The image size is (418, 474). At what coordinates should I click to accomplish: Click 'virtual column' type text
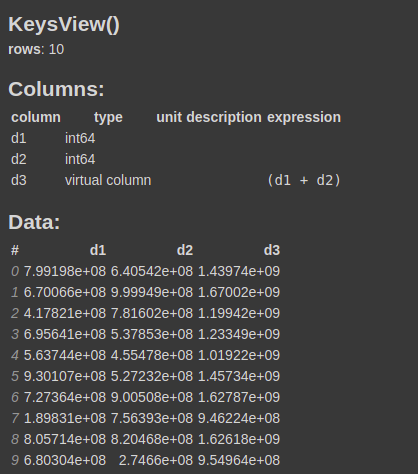coord(108,180)
